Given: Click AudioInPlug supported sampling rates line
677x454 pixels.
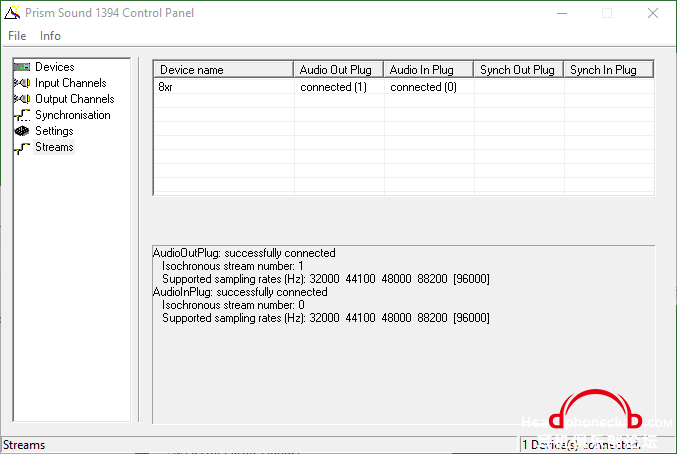Looking at the screenshot, I should [x=326, y=318].
